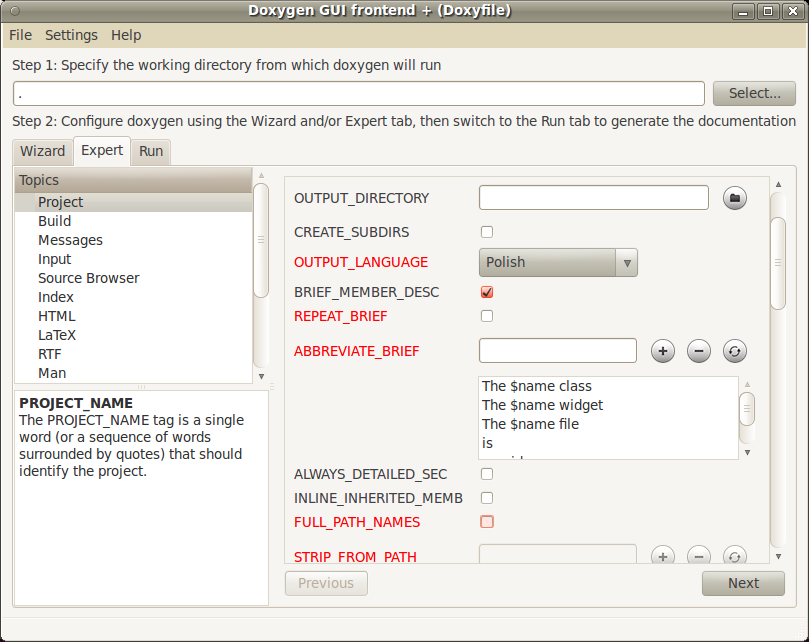Click the Topics list scrollbar handle
The image size is (809, 642).
(261, 240)
